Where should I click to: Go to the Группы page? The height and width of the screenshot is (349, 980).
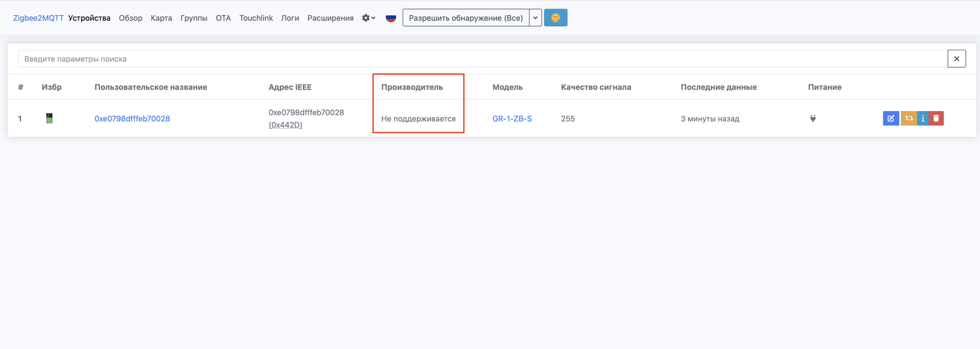click(x=194, y=18)
